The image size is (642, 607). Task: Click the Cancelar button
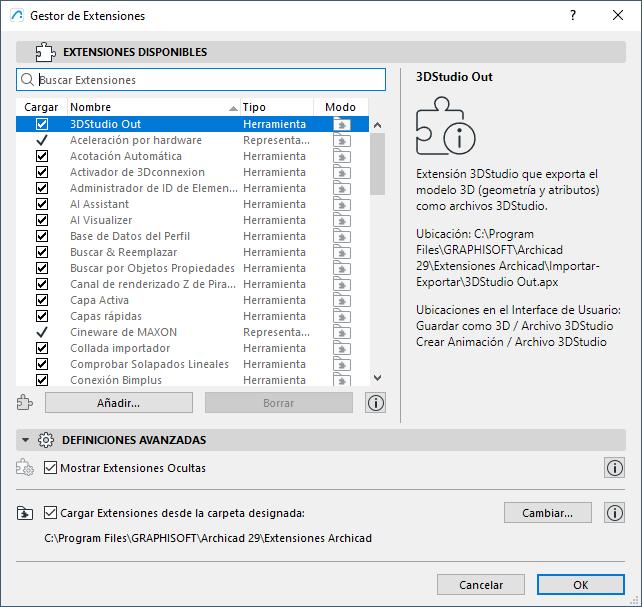pyautogui.click(x=481, y=584)
